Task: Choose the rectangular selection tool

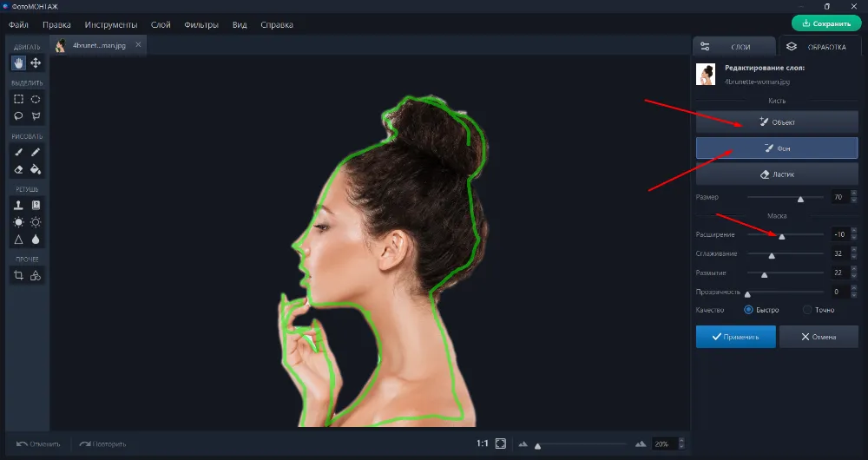Action: tap(18, 99)
